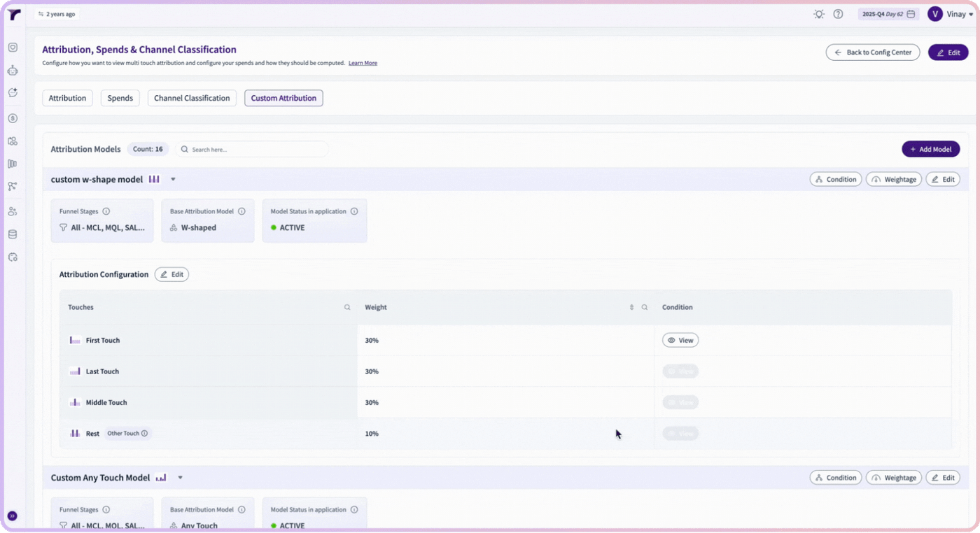
Task: Click the w-shape bar chart icon next to model name
Action: point(154,179)
